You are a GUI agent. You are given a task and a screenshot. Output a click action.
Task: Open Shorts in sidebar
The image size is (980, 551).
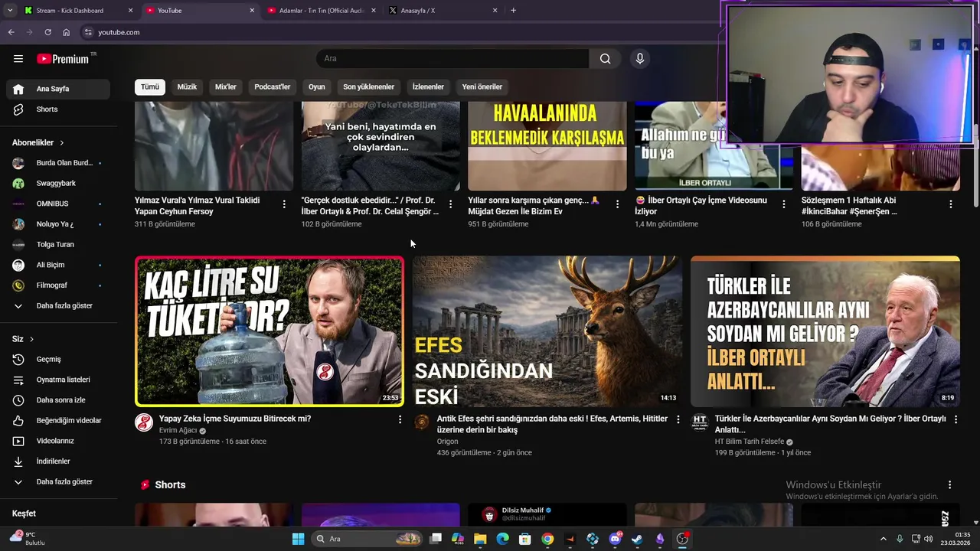click(x=58, y=109)
